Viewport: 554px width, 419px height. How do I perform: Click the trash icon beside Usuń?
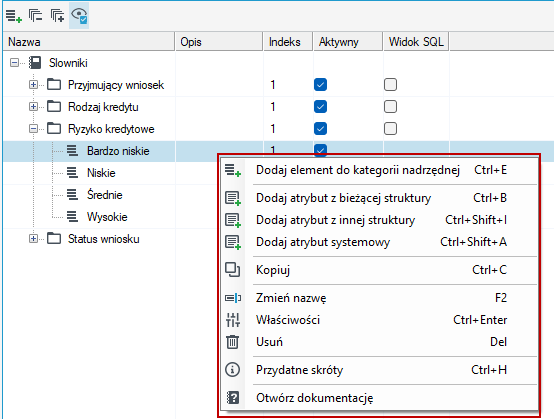[232, 342]
